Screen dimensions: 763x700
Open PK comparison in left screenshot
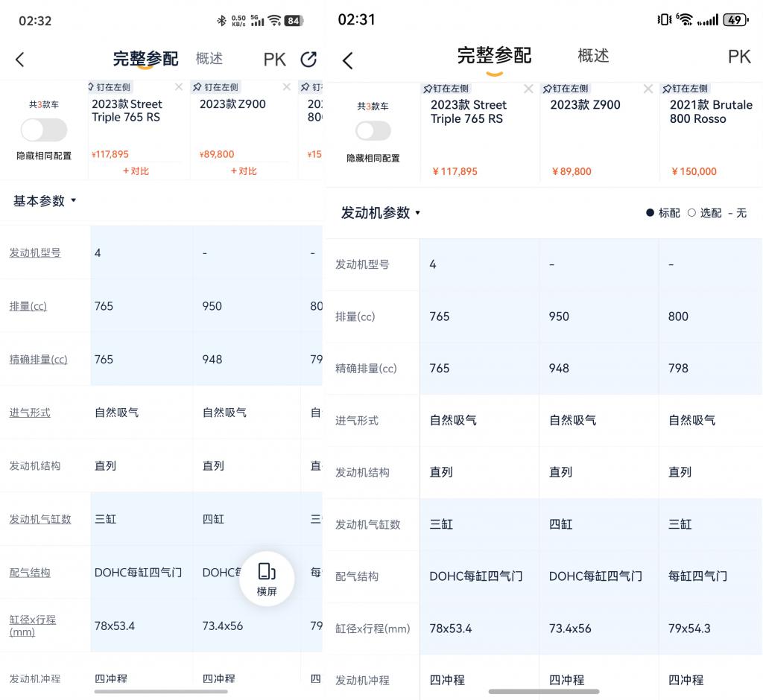(x=274, y=60)
